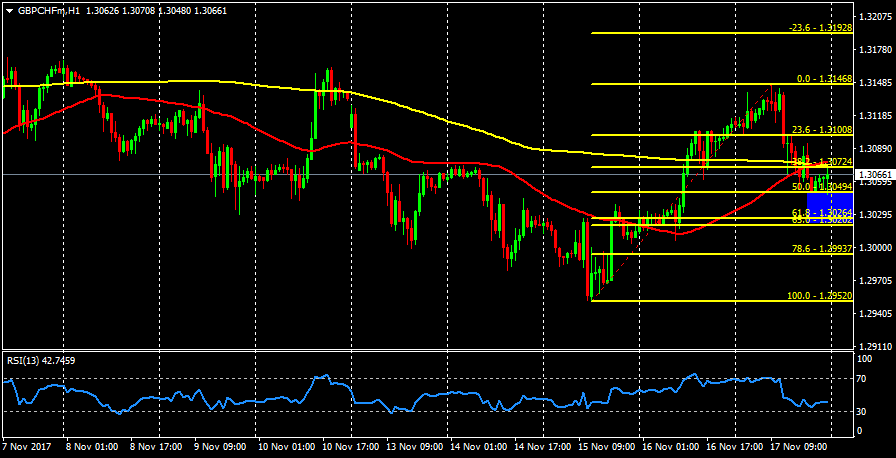Click the RSI(13) indicator label

pos(40,360)
